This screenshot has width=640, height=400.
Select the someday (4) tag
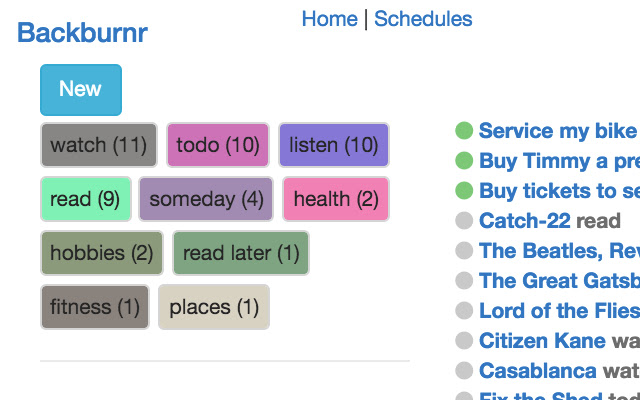206,199
